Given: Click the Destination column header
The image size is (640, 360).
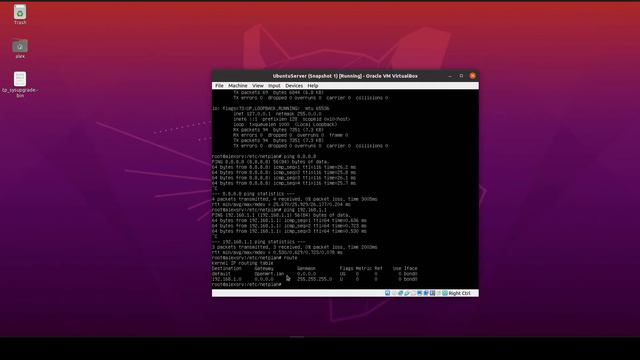Looking at the screenshot, I should coord(227,269).
